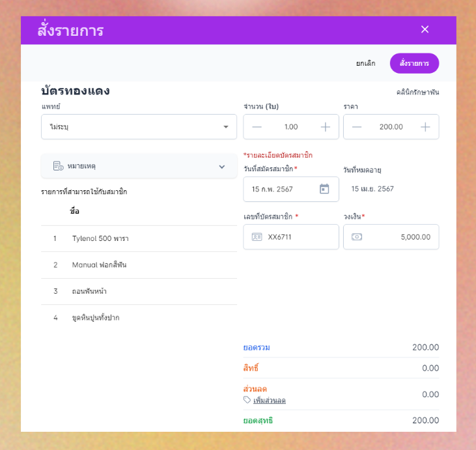The width and height of the screenshot is (476, 450).
Task: Open the calendar icon for วันที่สมัครสมาชิก
Action: tap(324, 189)
